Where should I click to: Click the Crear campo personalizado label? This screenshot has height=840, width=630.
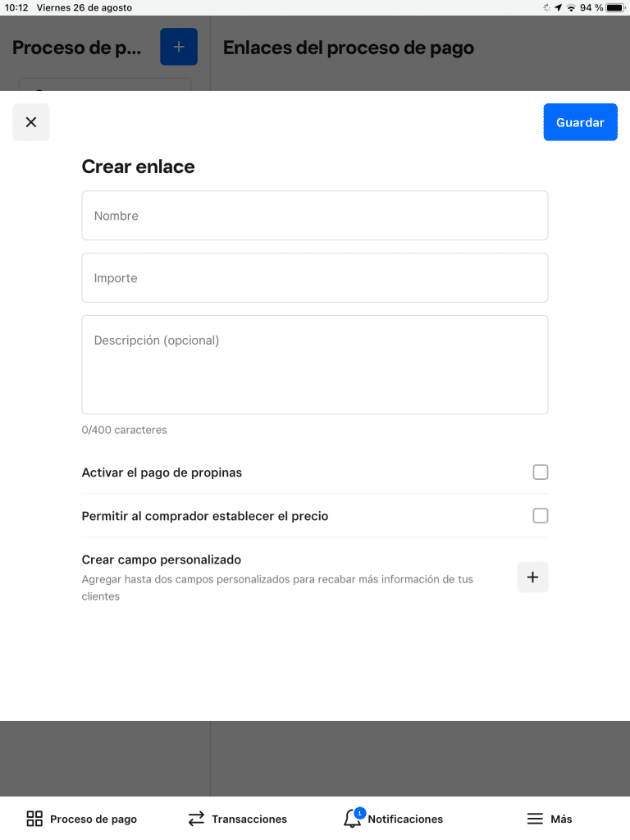(162, 559)
